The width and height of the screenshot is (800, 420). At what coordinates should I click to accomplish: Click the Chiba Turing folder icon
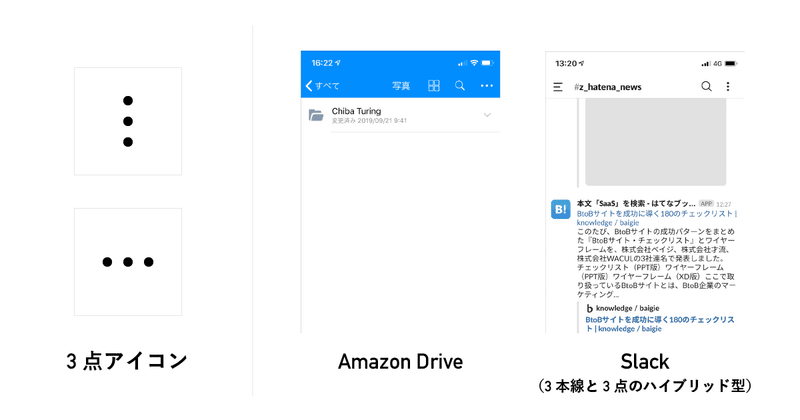[316, 115]
